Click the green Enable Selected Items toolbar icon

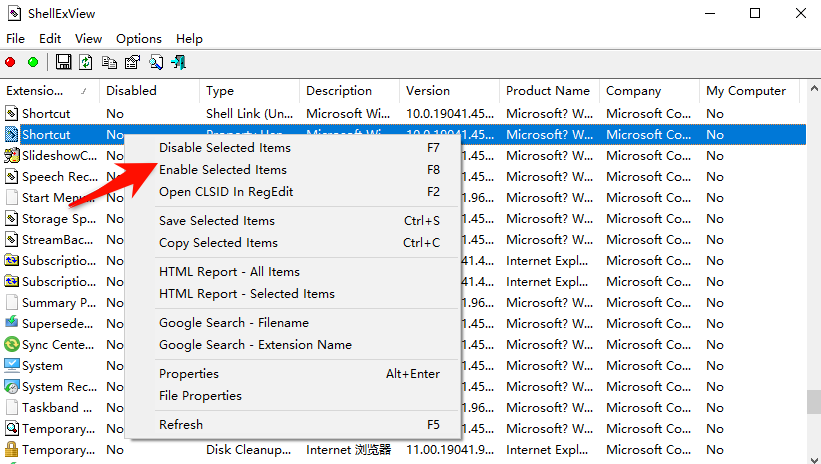(33, 62)
